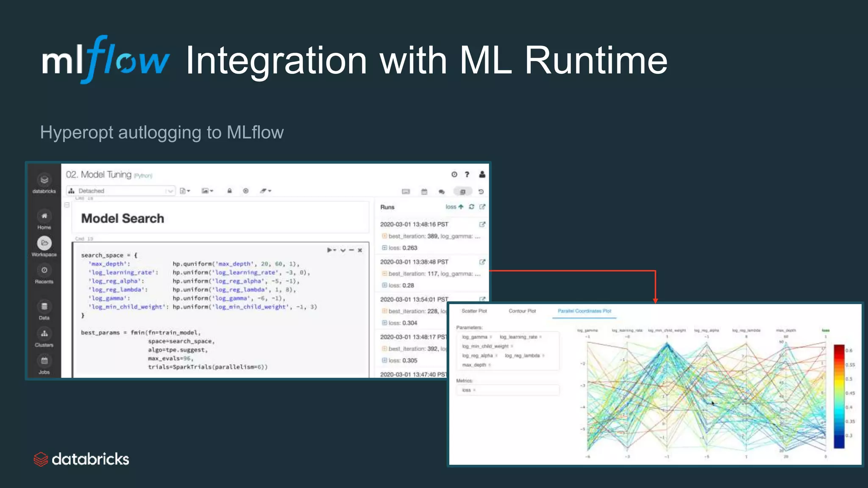Select the 2020-03-01 13:54:01 PST run
Viewport: 868px width, 488px height.
click(x=414, y=299)
